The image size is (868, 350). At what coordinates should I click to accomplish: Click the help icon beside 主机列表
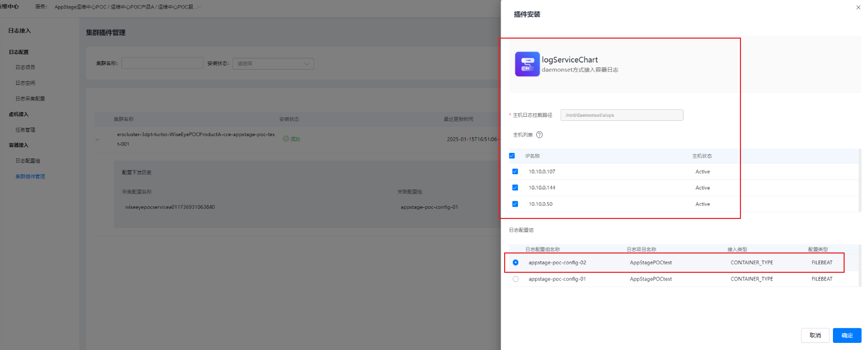[x=539, y=135]
